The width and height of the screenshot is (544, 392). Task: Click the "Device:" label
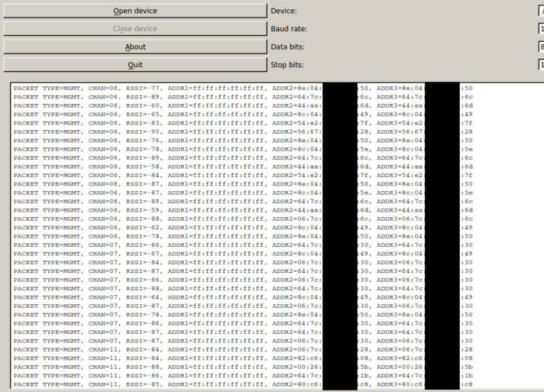(284, 11)
